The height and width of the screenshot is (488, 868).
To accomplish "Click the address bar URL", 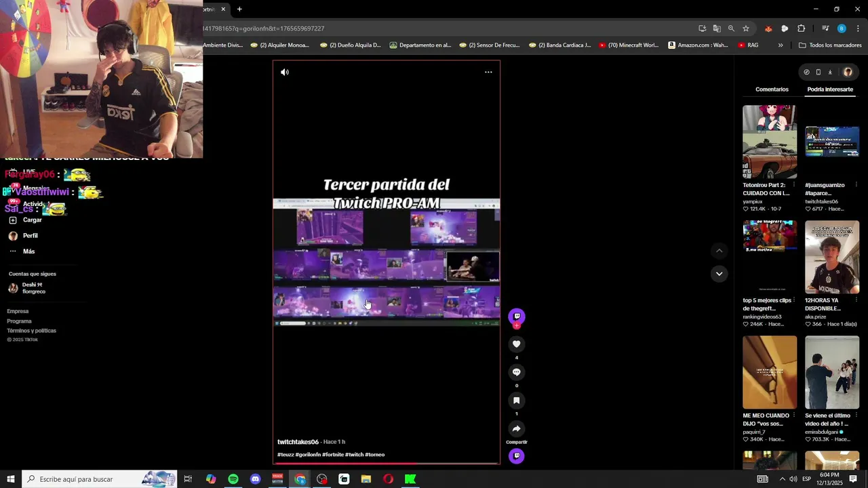I will click(263, 28).
